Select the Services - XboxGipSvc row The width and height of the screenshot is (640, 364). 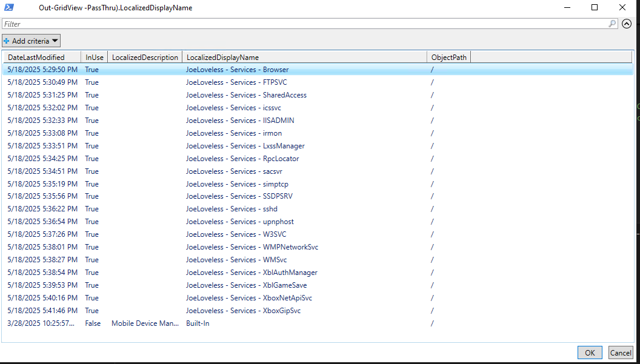pyautogui.click(x=243, y=311)
